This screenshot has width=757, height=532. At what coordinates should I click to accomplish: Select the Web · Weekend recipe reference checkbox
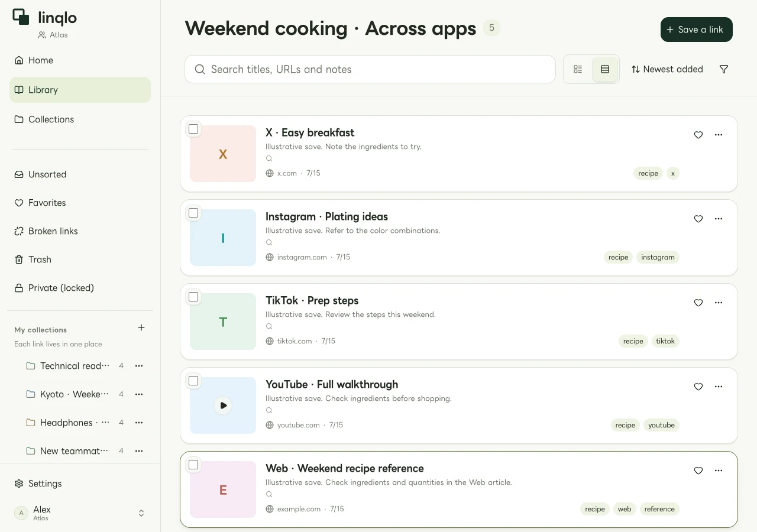point(193,465)
